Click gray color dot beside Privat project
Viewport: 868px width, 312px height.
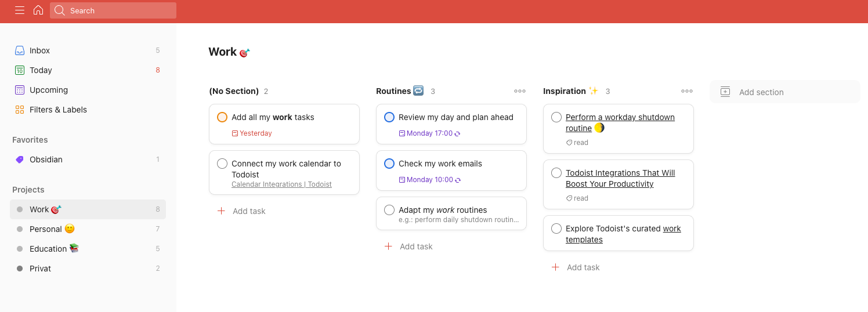tap(20, 269)
